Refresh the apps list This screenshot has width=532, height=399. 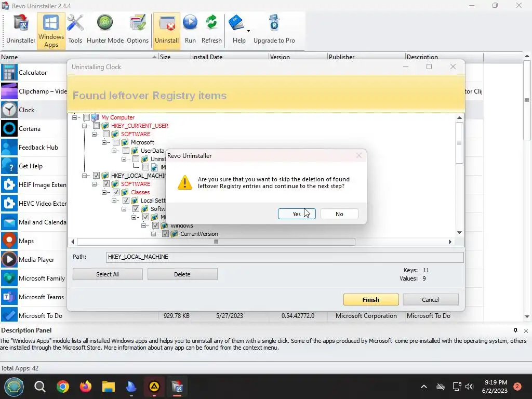point(211,30)
